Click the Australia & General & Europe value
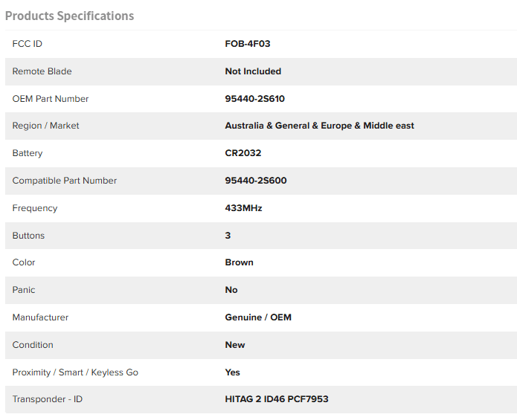517x420 pixels. click(x=319, y=126)
